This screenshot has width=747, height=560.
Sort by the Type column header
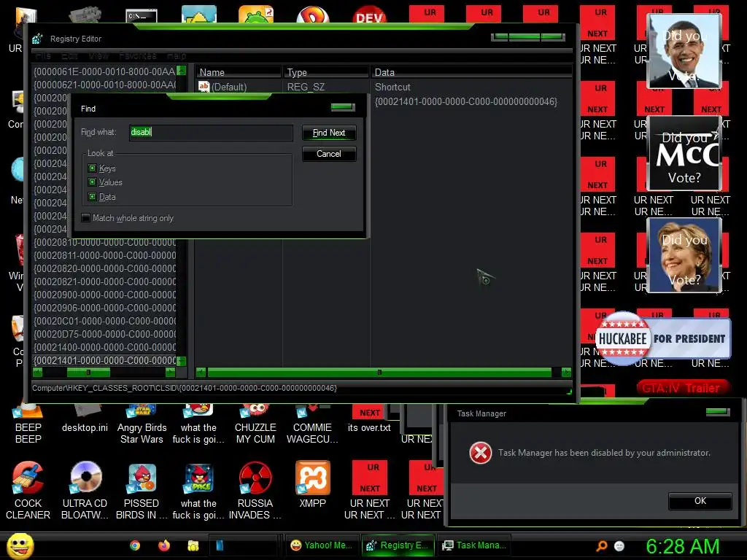[326, 72]
